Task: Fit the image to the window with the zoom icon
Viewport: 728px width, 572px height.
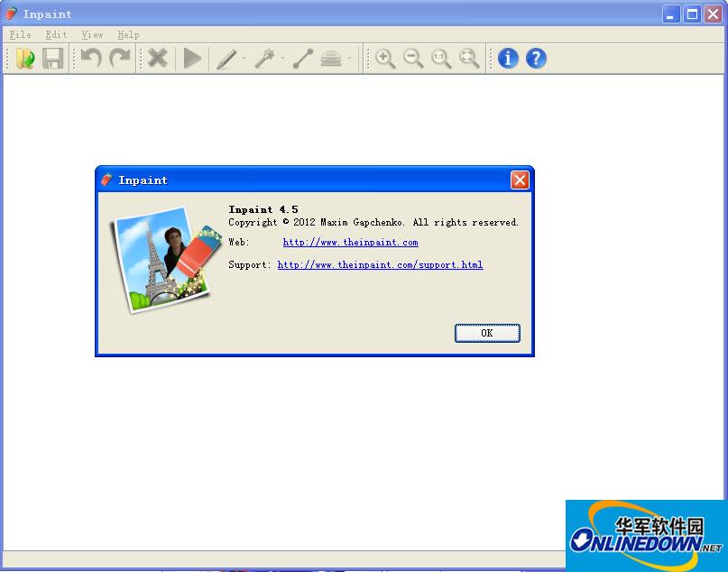Action: click(x=469, y=59)
